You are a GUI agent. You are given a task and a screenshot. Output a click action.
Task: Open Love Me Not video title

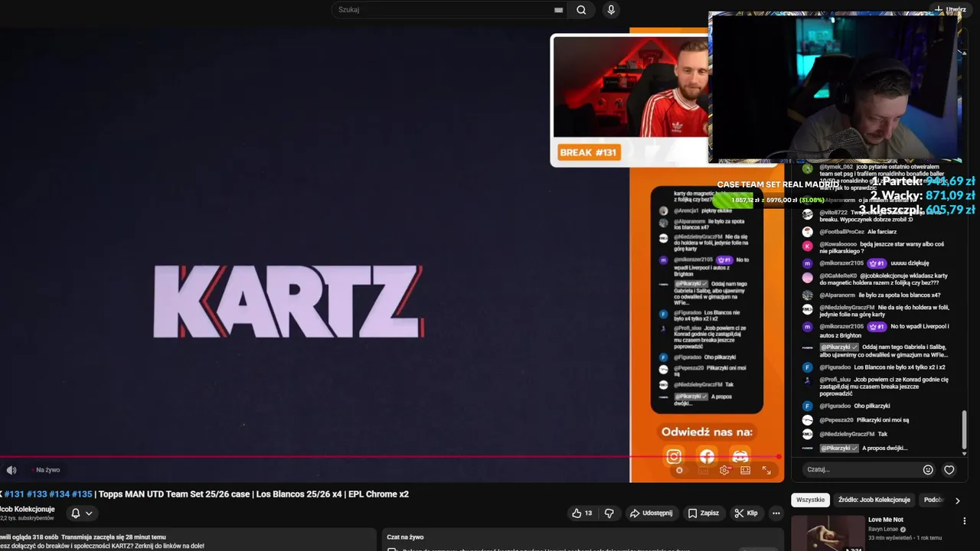(x=886, y=520)
